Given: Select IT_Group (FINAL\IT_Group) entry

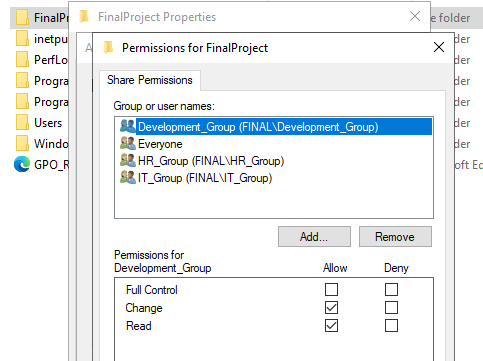Looking at the screenshot, I should click(275, 178).
